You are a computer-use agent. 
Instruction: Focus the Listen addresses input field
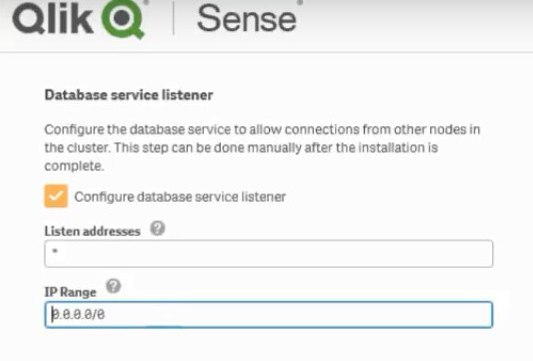269,254
